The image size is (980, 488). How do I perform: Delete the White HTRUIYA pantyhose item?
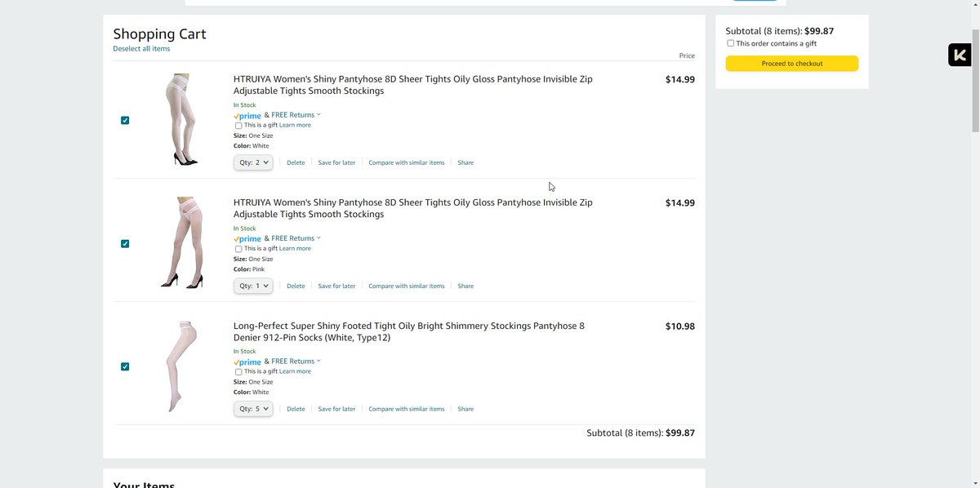click(296, 162)
